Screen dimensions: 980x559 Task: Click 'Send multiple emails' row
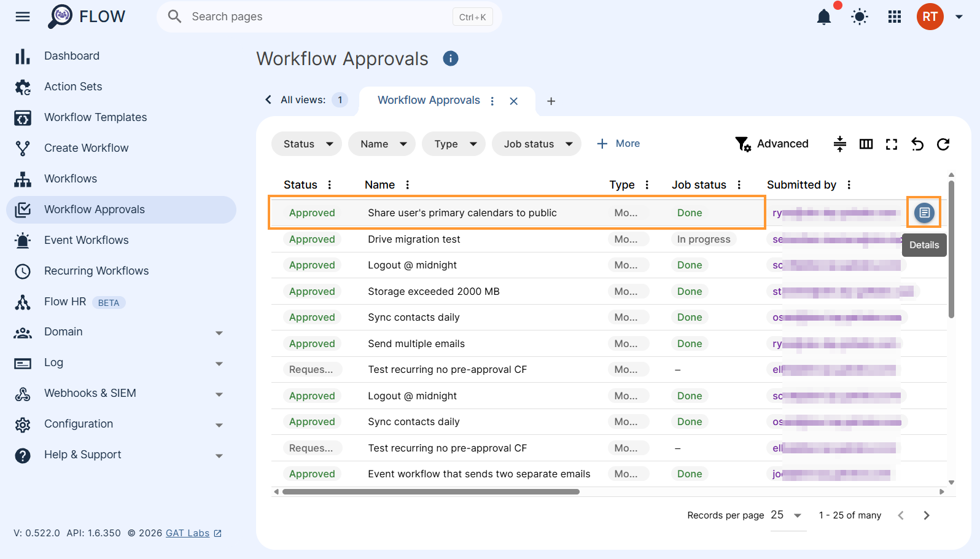point(609,343)
